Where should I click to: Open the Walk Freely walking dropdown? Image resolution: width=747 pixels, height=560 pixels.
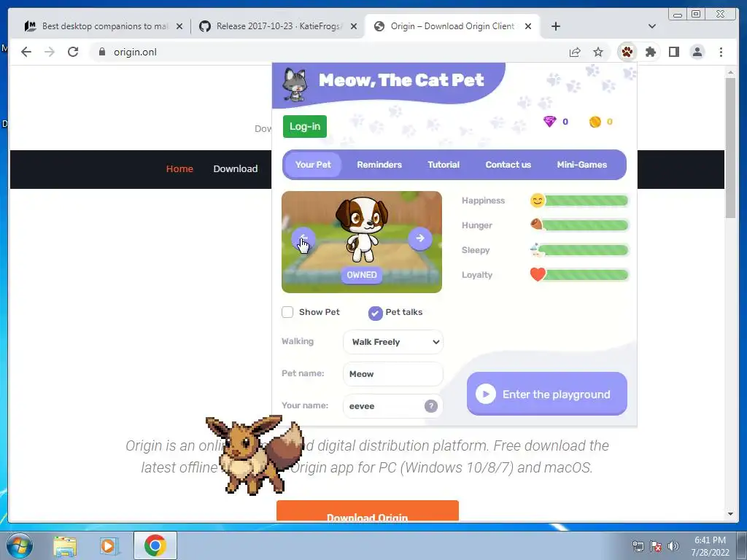point(393,342)
